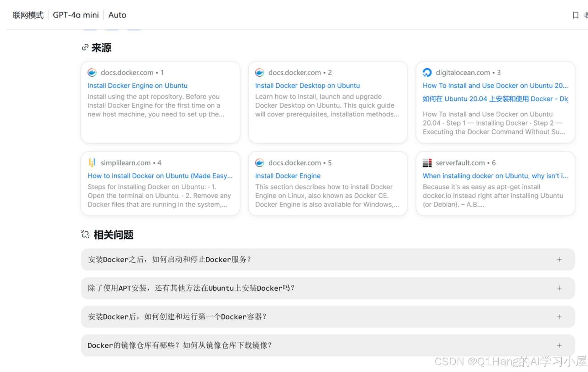Click digitalocean.com • 3 source label
The image size is (588, 372).
tap(468, 72)
